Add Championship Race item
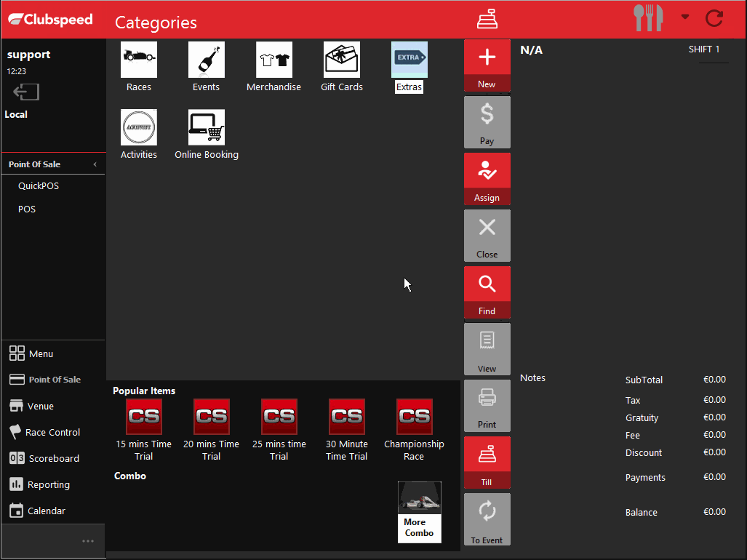747x560 pixels. tap(415, 431)
